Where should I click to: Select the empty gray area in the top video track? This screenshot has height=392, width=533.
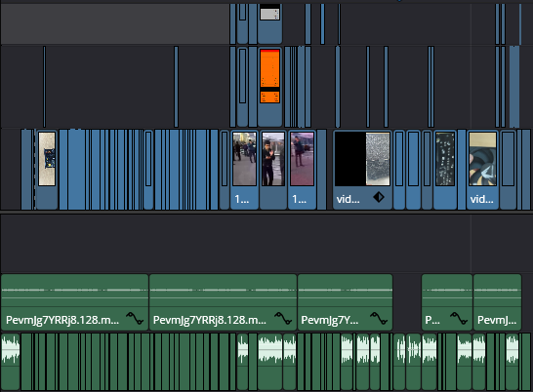[x=115, y=23]
